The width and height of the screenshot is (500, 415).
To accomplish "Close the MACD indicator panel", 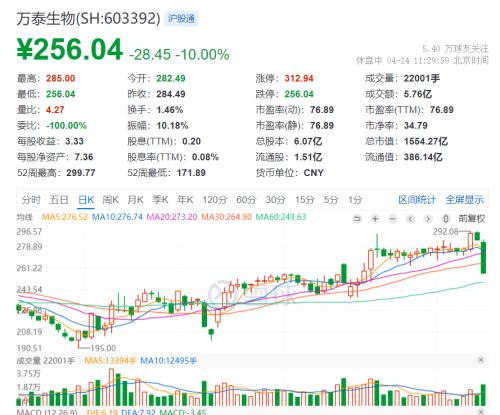I will pos(481,412).
